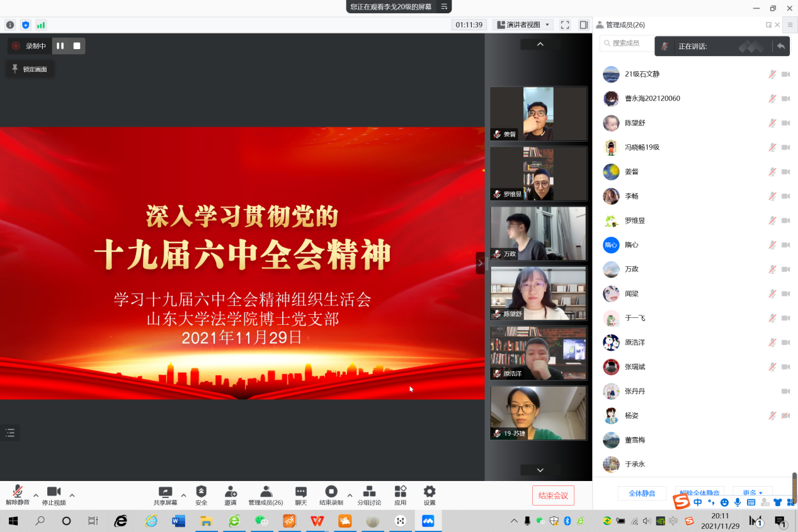Expand the 更多 dropdown in the members panel
This screenshot has width=798, height=532.
point(753,493)
